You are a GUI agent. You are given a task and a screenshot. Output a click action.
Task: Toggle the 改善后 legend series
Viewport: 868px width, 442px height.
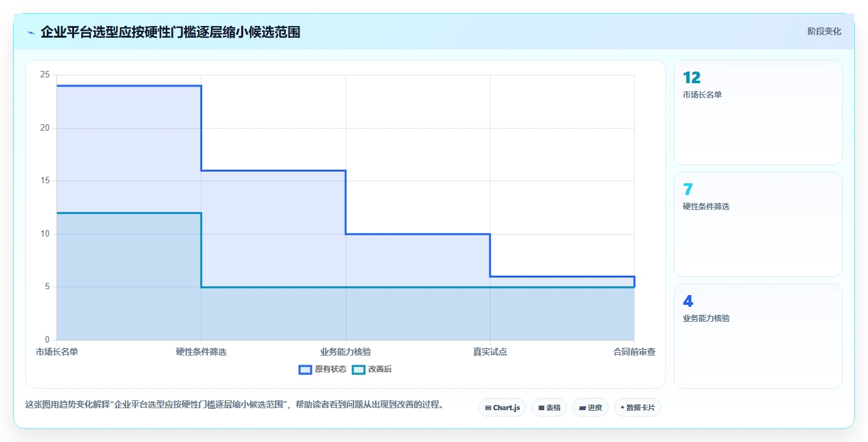[x=372, y=369]
